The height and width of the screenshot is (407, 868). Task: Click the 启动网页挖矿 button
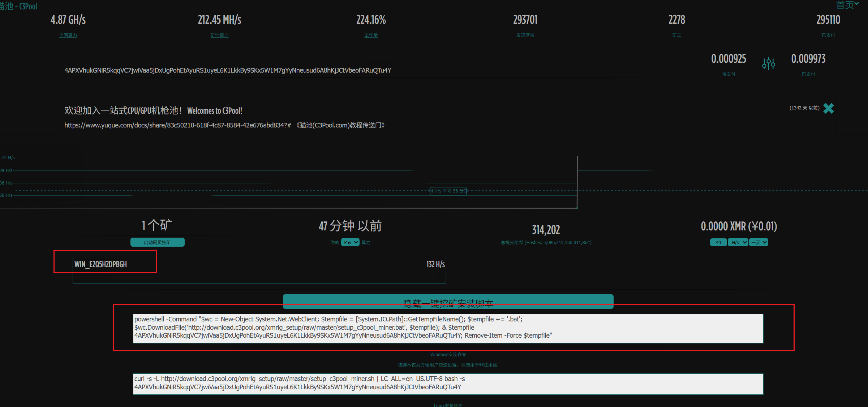[x=157, y=242]
